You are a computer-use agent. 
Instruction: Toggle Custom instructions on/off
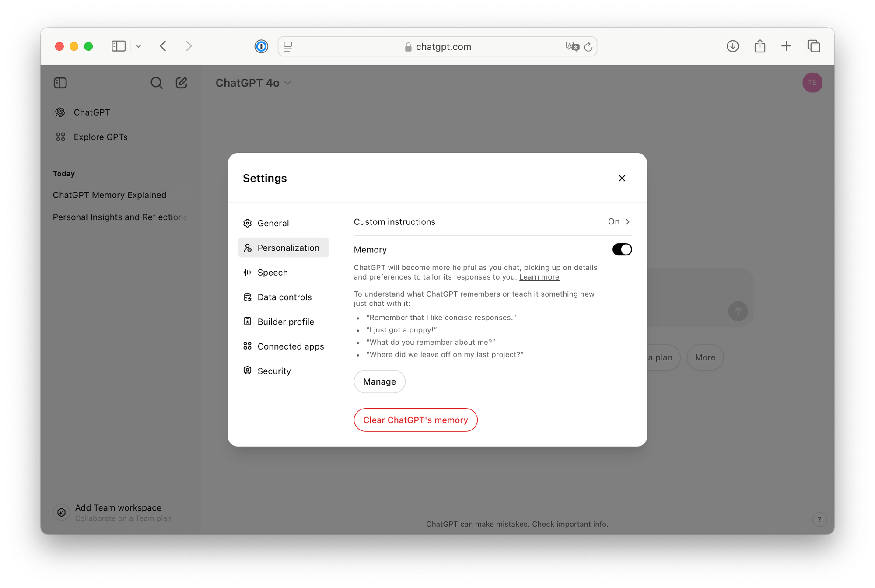[x=619, y=221]
